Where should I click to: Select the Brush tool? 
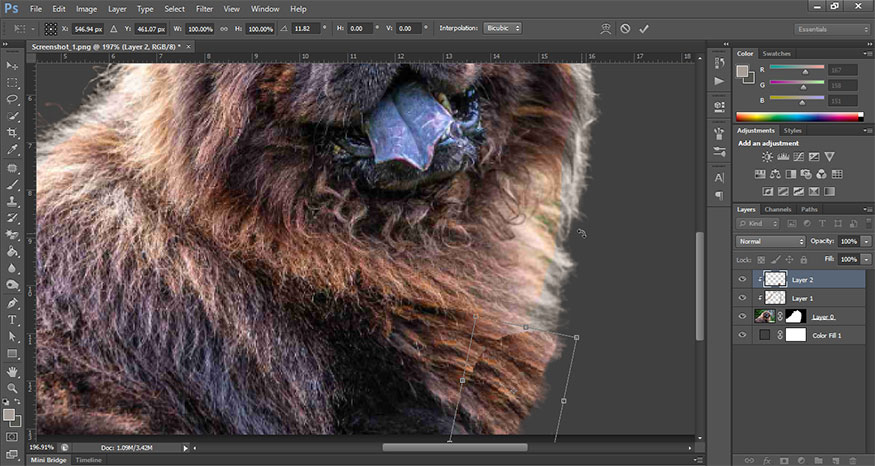coord(12,185)
